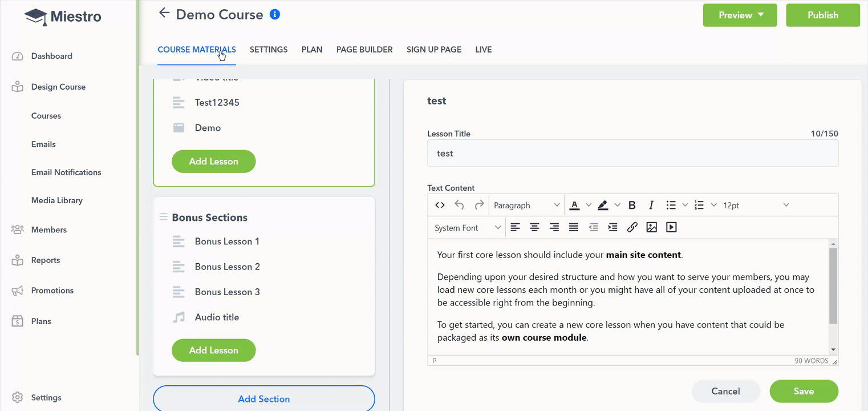Viewport: 868px width, 411px height.
Task: Click the Lesson Title input field
Action: 632,153
